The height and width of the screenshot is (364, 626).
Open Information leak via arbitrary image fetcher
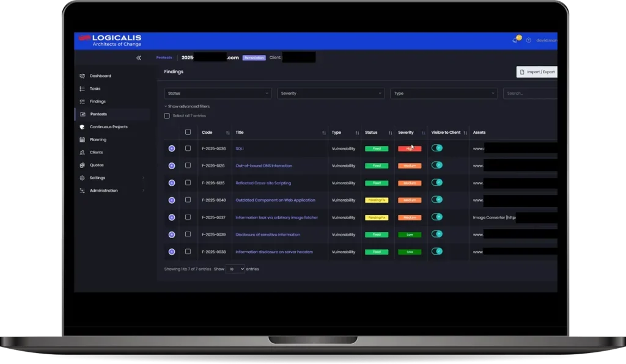coord(277,217)
